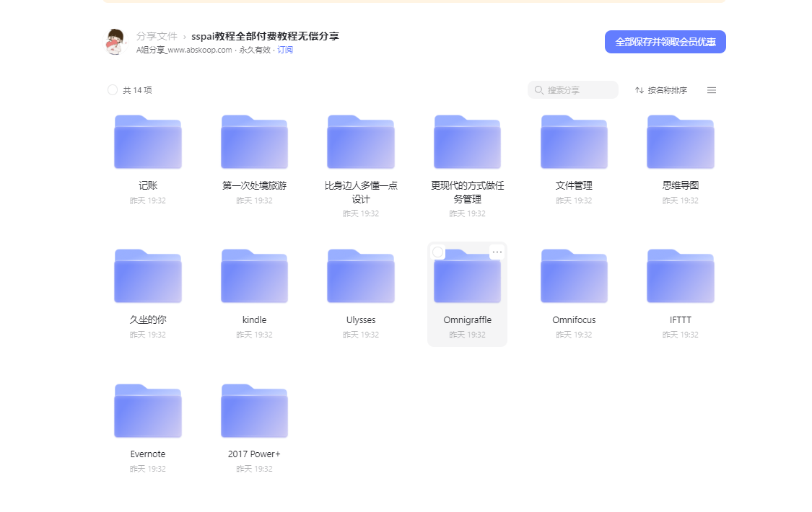812x512 pixels.
Task: Open the IFTTT folder
Action: point(680,276)
